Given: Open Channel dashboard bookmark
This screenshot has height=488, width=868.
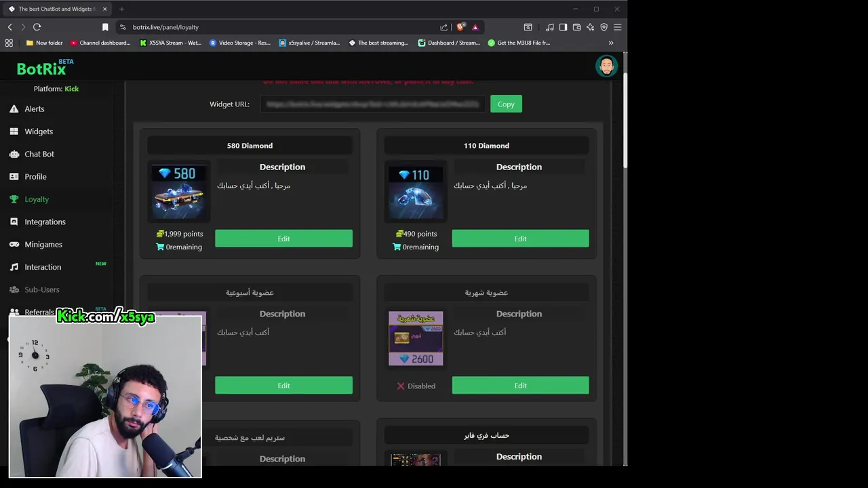Looking at the screenshot, I should [100, 43].
